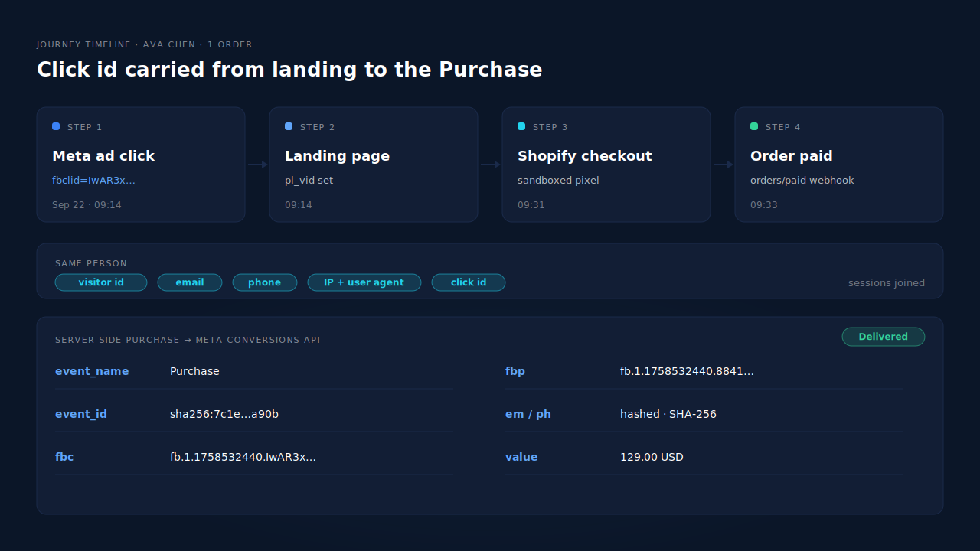The height and width of the screenshot is (551, 980).
Task: Click the fbclid=IwAR3x… link text
Action: tap(93, 181)
